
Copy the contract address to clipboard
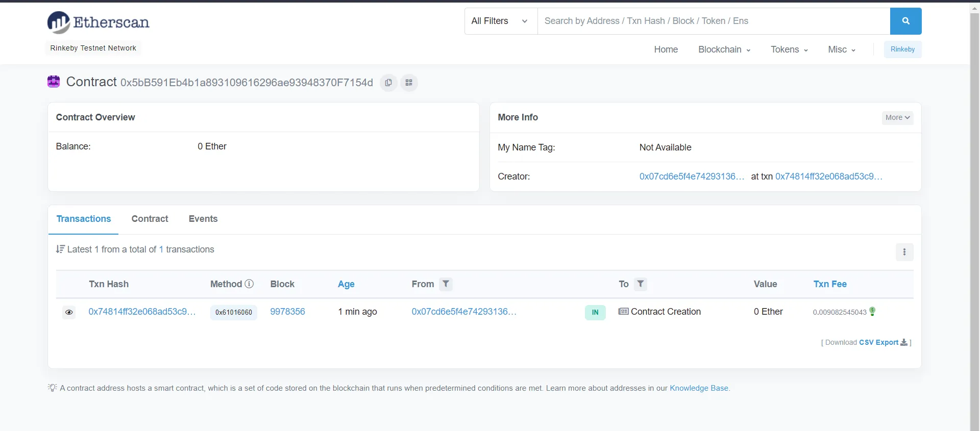pos(388,83)
